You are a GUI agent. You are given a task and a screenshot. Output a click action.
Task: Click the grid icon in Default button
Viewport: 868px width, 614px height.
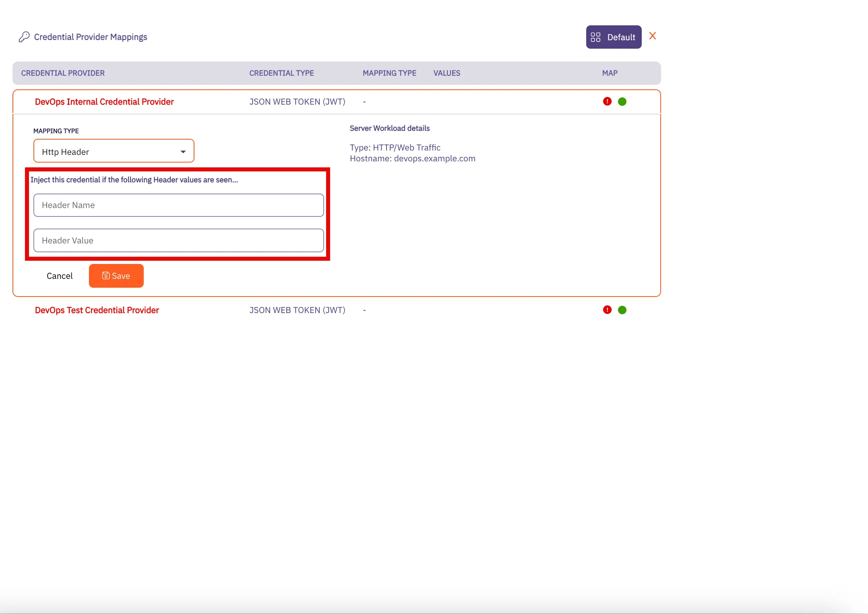coord(595,37)
